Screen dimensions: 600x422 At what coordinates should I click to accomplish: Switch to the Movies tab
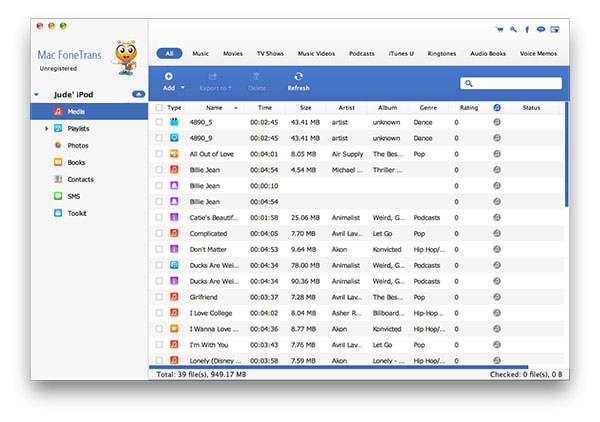(233, 54)
